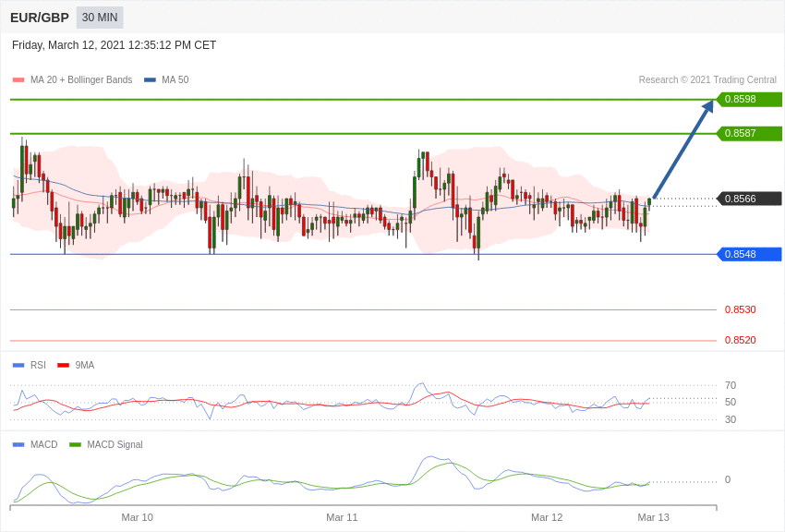Click the RSI 50 scale value

coord(731,402)
